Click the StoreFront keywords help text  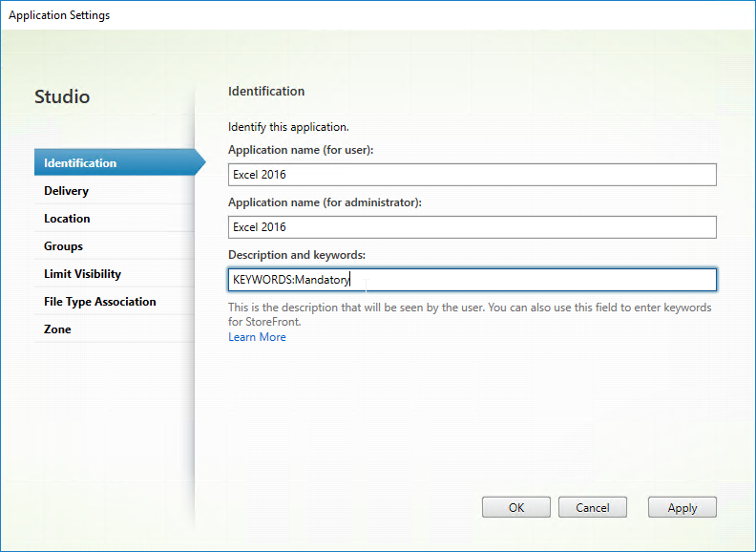coord(470,314)
